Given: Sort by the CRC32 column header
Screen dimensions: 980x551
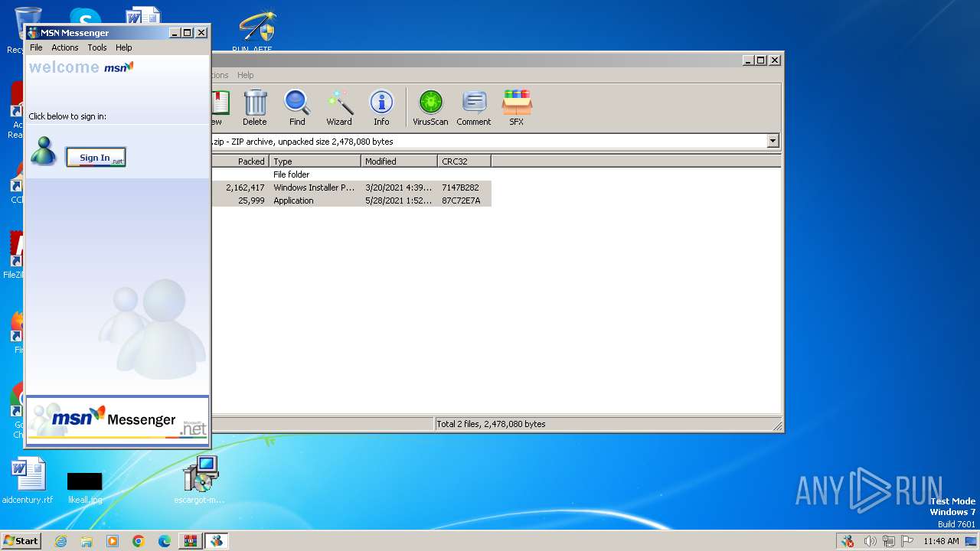Looking at the screenshot, I should [464, 161].
